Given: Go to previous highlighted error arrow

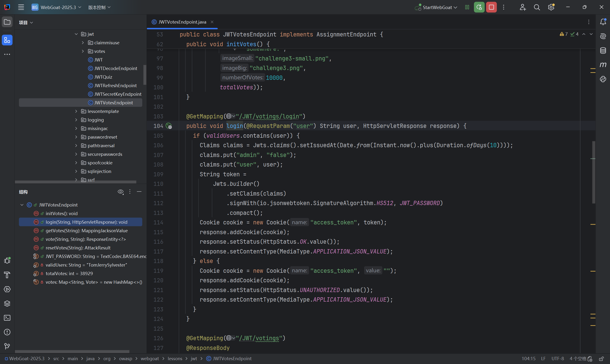Looking at the screenshot, I should 584,34.
